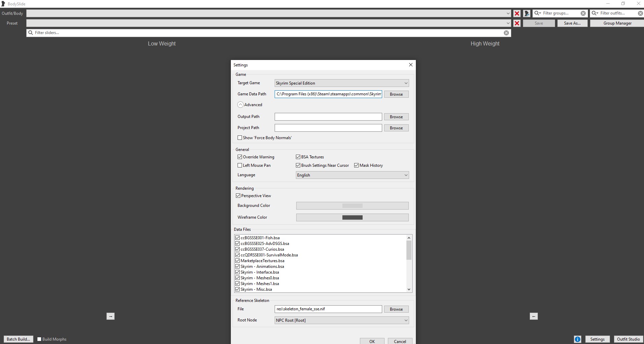Disable the Perspective View checkbox
The image size is (644, 344).
238,196
